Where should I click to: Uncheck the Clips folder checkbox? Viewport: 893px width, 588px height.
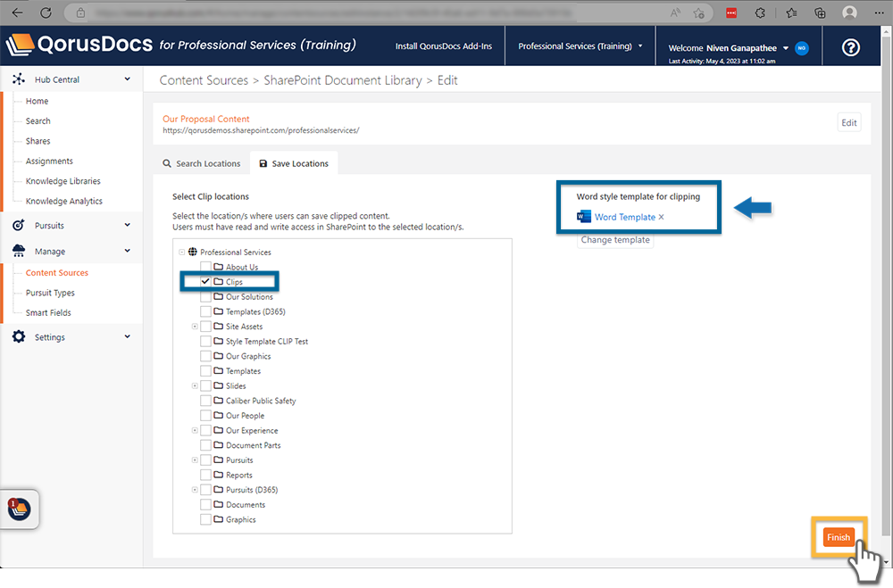coord(205,281)
